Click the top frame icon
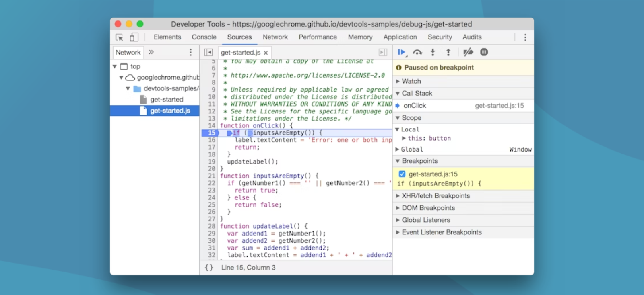The image size is (644, 295). click(x=124, y=66)
